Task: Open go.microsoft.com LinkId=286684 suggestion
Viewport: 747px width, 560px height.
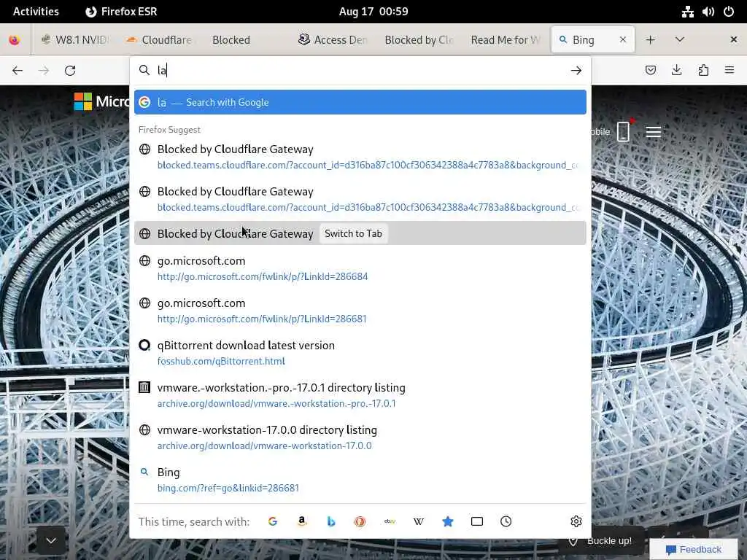Action: [x=360, y=268]
